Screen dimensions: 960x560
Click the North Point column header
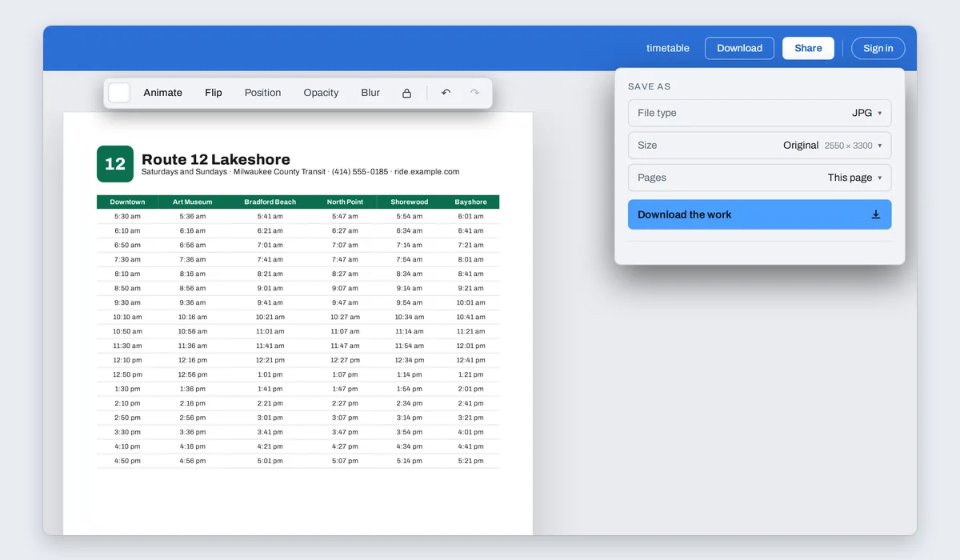[346, 202]
